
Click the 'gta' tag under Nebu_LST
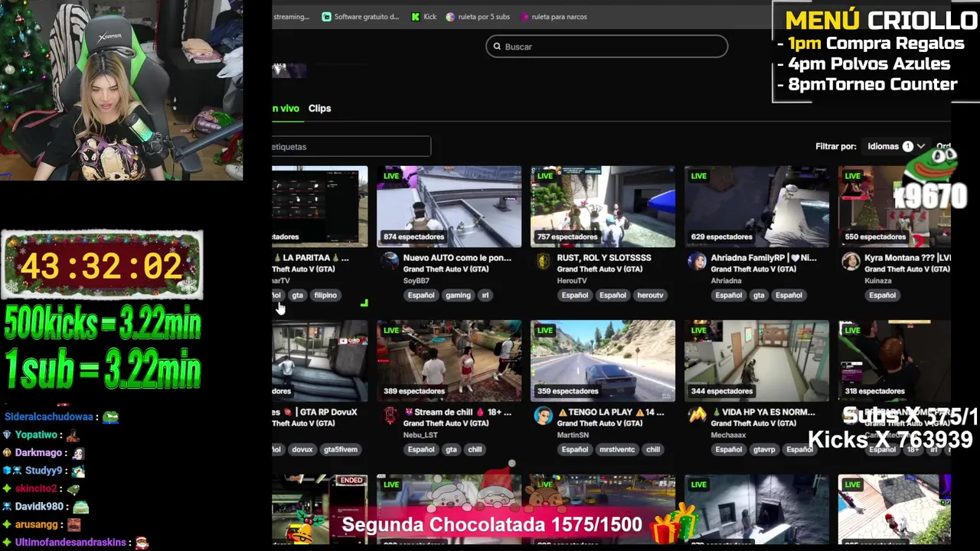pos(451,450)
